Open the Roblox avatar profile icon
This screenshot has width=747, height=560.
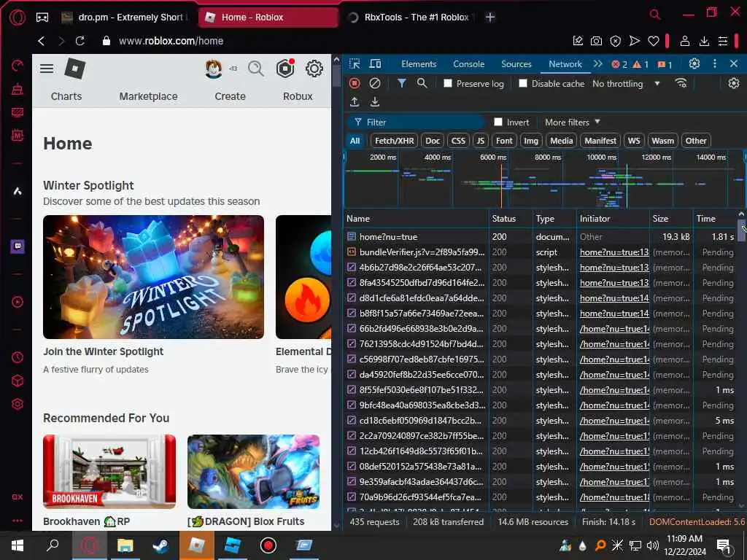tap(214, 69)
